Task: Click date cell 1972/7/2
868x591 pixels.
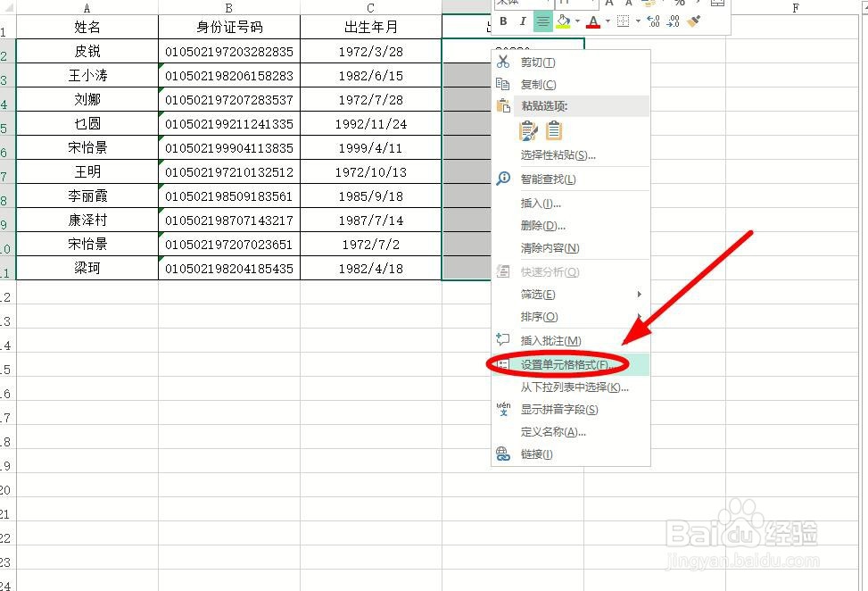Action: pyautogui.click(x=371, y=244)
